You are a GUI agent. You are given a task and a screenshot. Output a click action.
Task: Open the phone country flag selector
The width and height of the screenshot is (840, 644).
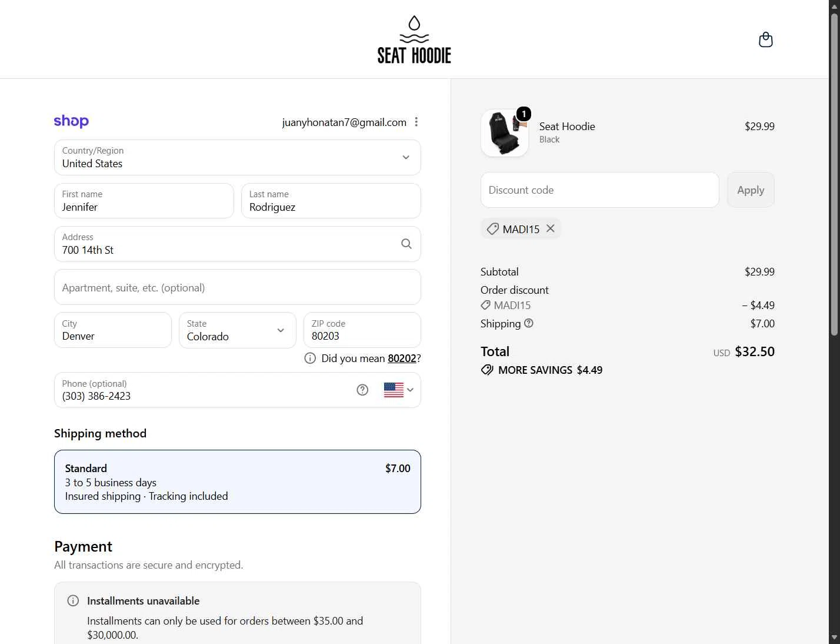click(x=399, y=390)
